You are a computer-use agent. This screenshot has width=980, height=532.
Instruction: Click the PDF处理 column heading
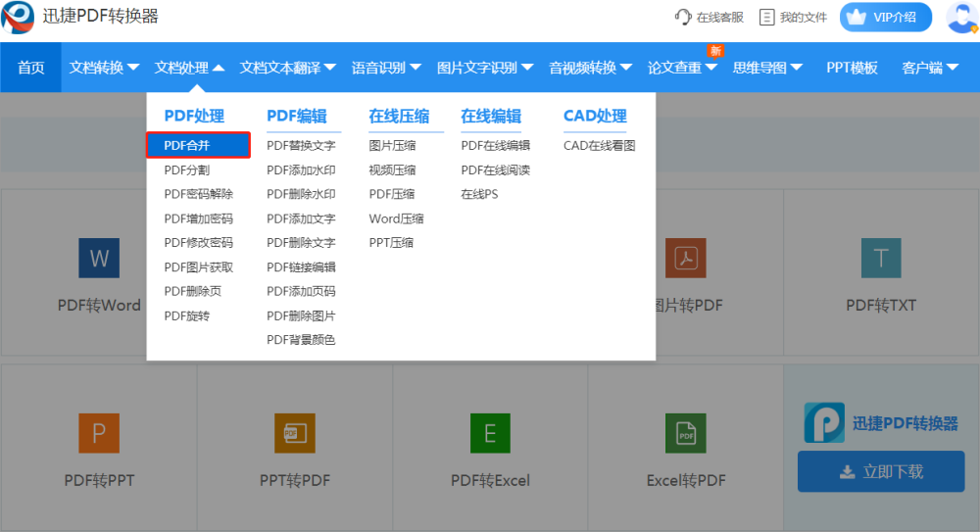click(x=194, y=116)
